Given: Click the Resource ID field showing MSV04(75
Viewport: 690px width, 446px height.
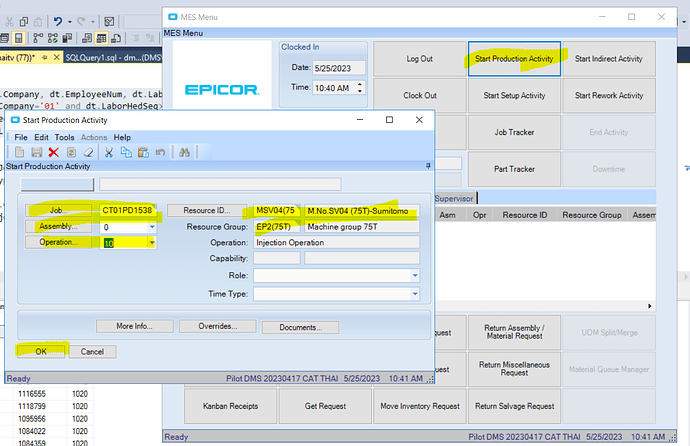Looking at the screenshot, I should tap(277, 211).
